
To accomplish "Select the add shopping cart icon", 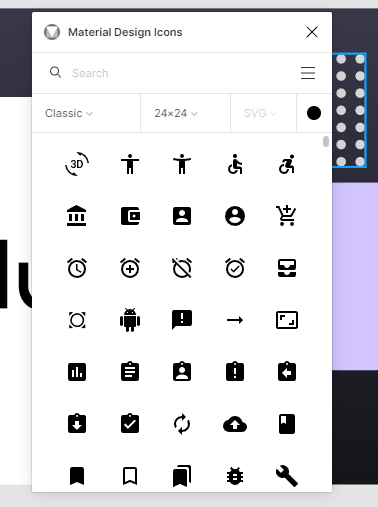I will [x=286, y=216].
